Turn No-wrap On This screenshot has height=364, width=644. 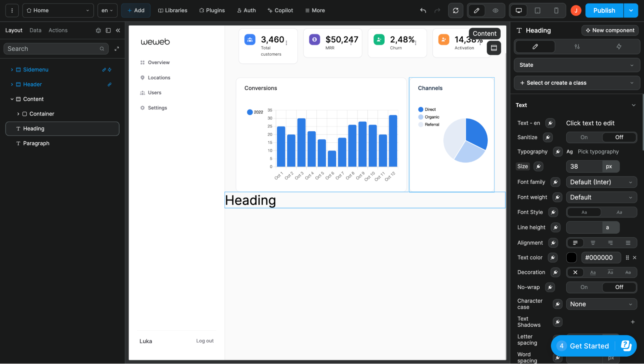click(x=584, y=287)
